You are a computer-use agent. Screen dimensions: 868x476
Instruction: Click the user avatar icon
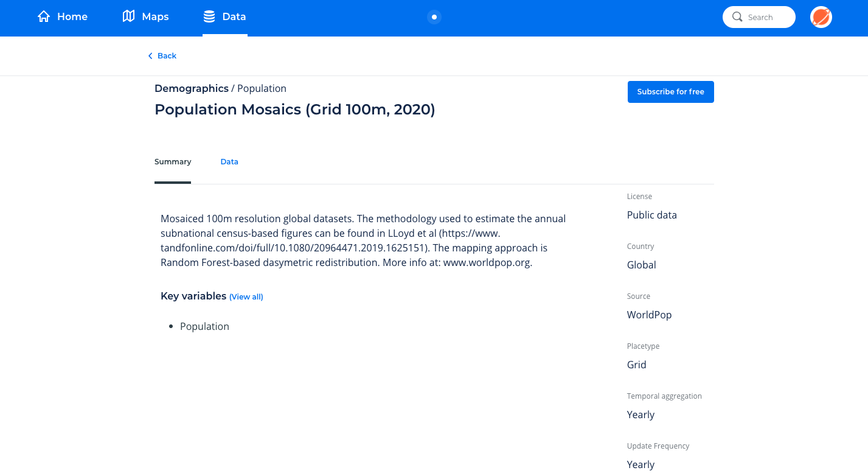(821, 17)
